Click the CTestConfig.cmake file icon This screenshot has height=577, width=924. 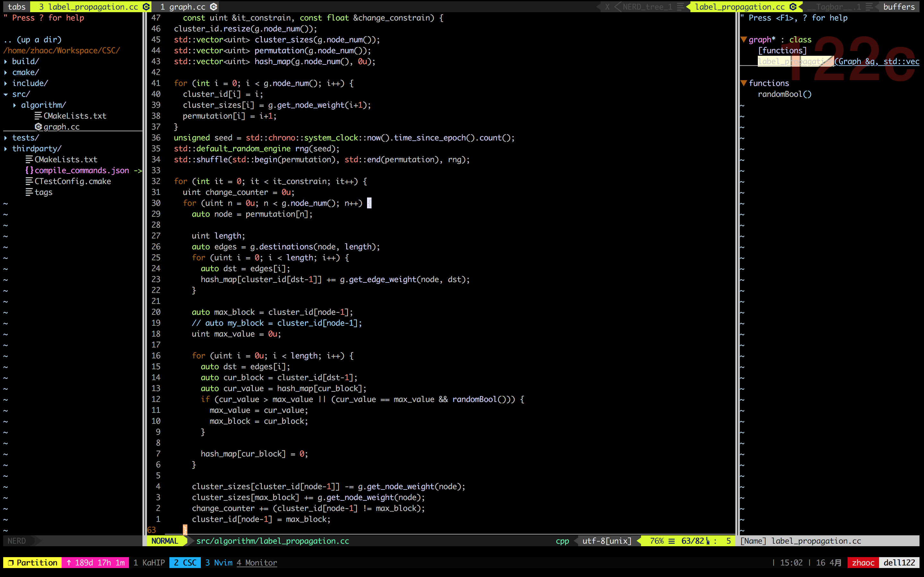pyautogui.click(x=29, y=181)
